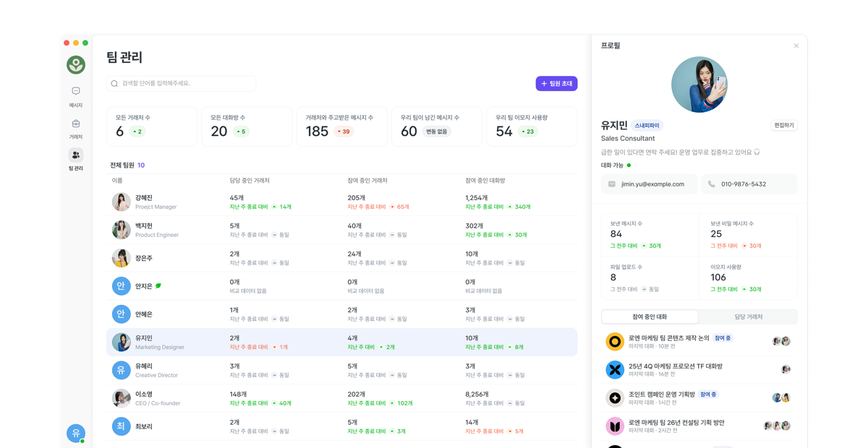The width and height of the screenshot is (868, 448).
Task: Click 8,256개 value in 이소영 row
Action: [479, 394]
